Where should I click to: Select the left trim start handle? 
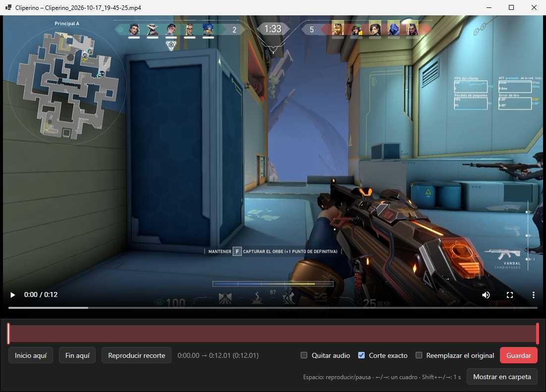coord(9,334)
